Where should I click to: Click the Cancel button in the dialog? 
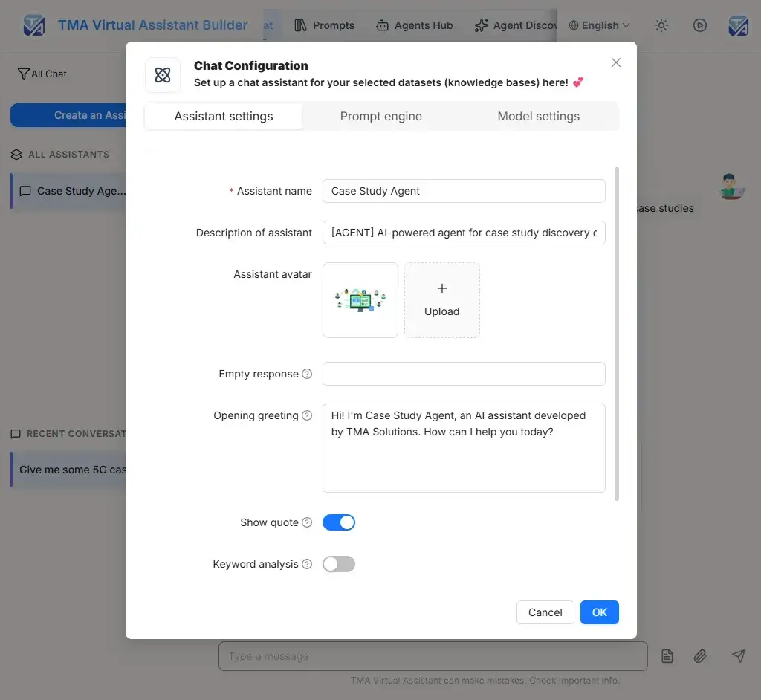click(x=545, y=612)
